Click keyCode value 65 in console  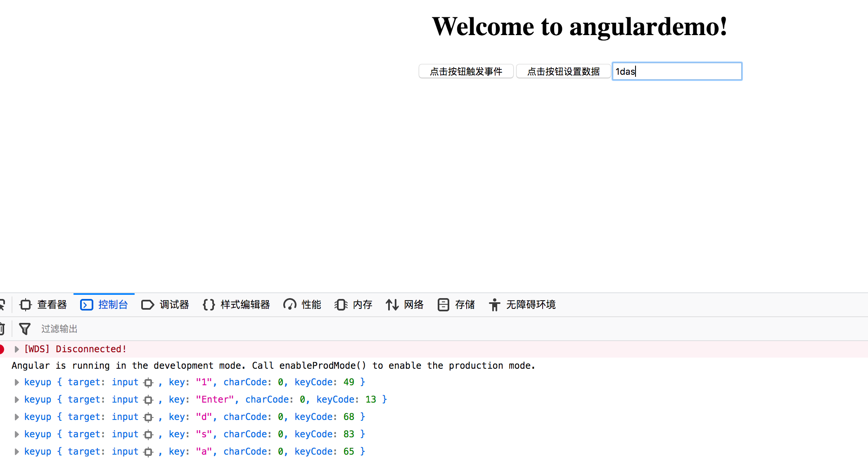click(x=349, y=452)
